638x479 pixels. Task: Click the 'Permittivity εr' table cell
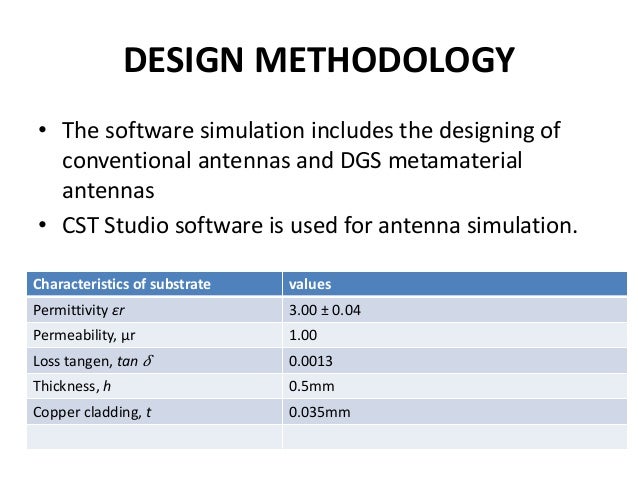pyautogui.click(x=154, y=310)
